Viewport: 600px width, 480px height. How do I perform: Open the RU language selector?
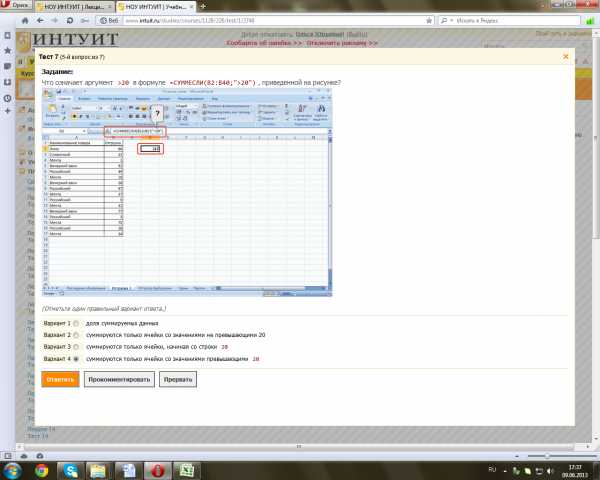click(492, 470)
